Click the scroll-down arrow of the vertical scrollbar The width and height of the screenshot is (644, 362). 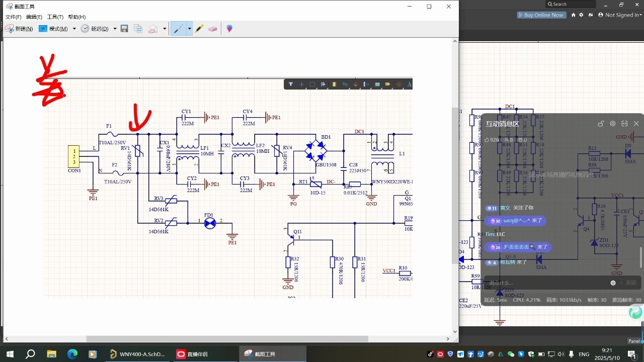[x=455, y=332]
